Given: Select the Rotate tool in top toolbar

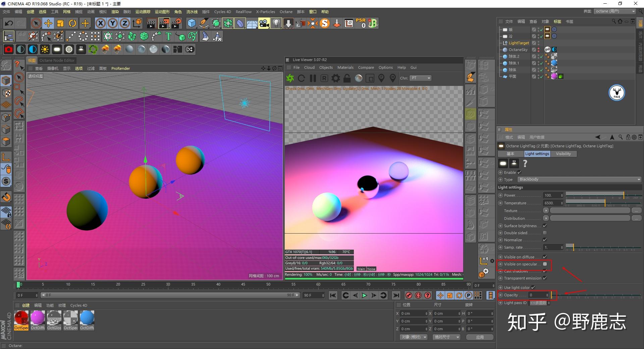Looking at the screenshot, I should 72,23.
